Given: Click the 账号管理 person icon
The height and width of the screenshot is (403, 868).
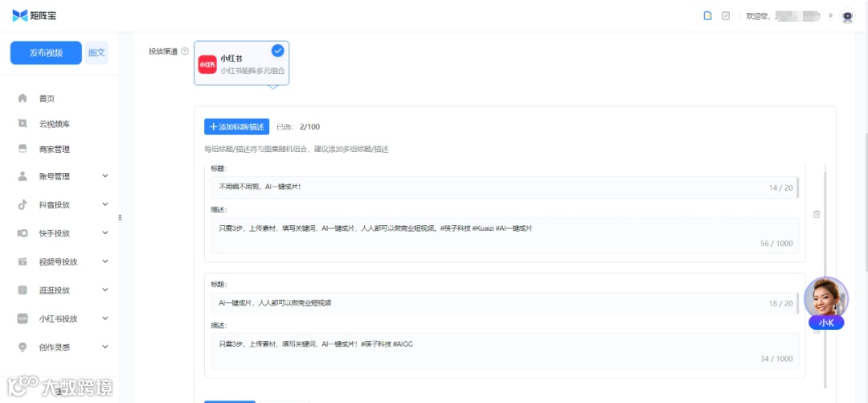Looking at the screenshot, I should tap(23, 176).
